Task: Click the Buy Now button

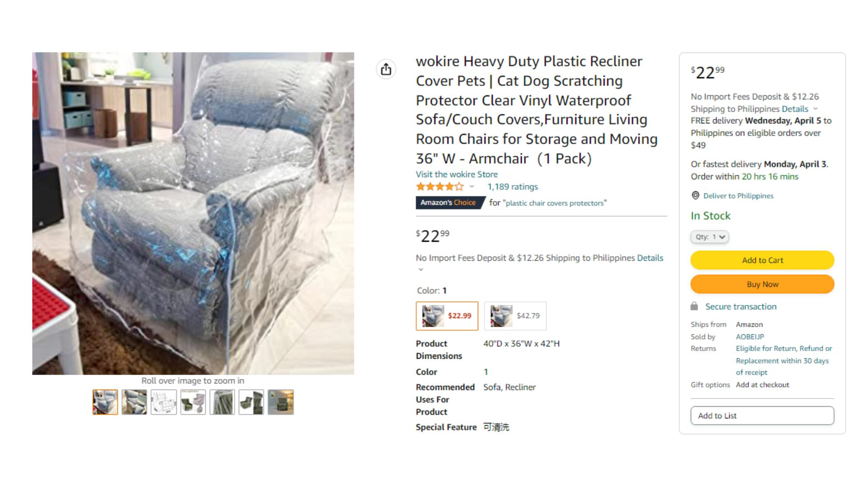Action: click(x=762, y=284)
